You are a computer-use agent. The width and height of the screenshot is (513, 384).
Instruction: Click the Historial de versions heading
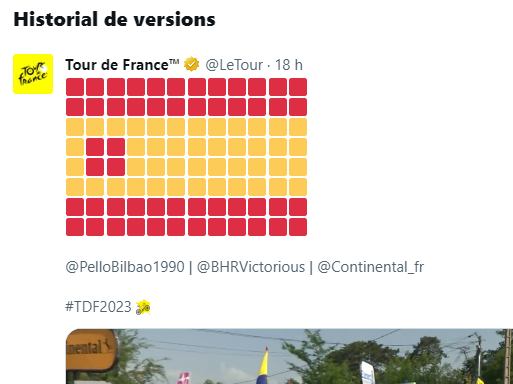(x=114, y=19)
